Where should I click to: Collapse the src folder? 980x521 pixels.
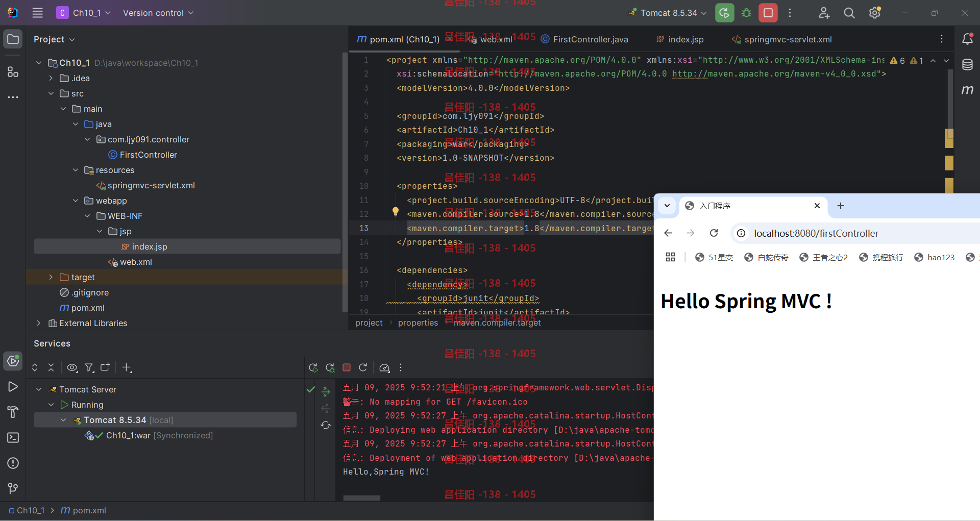[x=51, y=93]
